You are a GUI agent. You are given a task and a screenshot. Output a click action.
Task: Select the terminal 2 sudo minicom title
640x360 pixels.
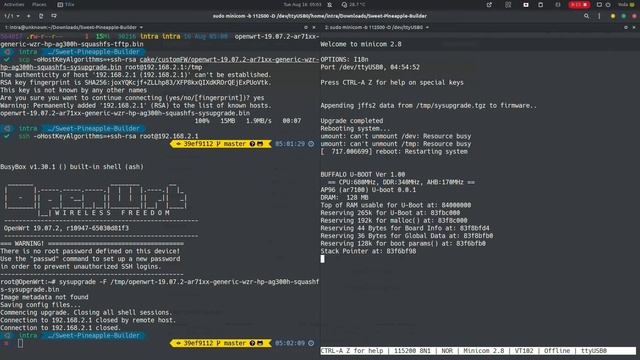tap(374, 27)
